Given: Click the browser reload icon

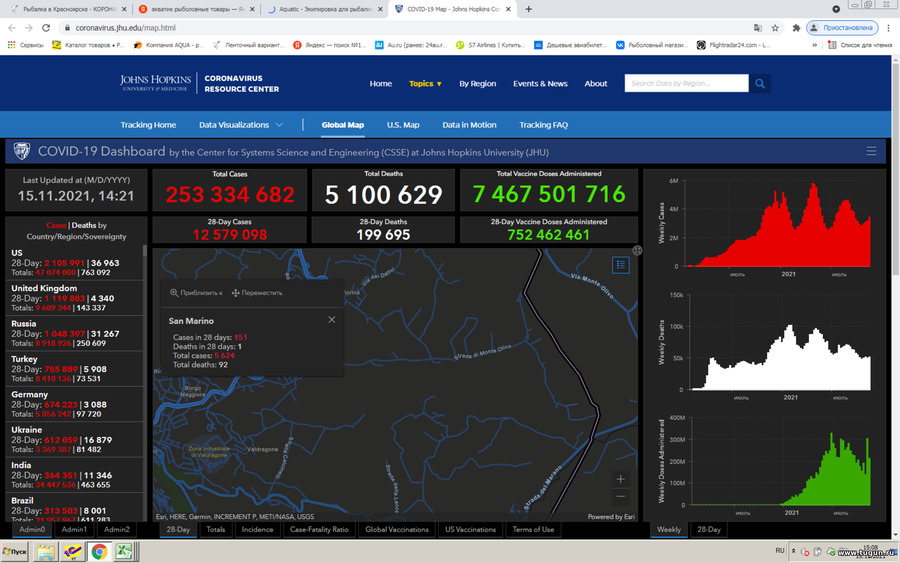Looking at the screenshot, I should click(46, 28).
